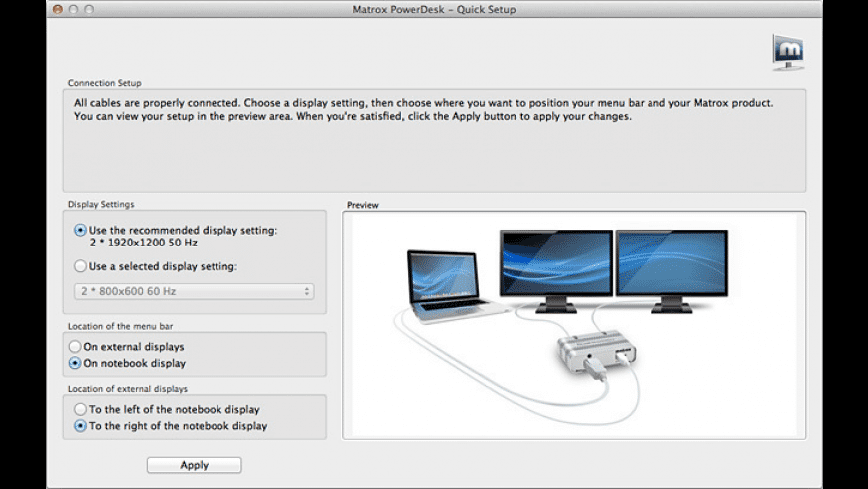Set menu bar on external displays
The image size is (868, 489).
75,347
